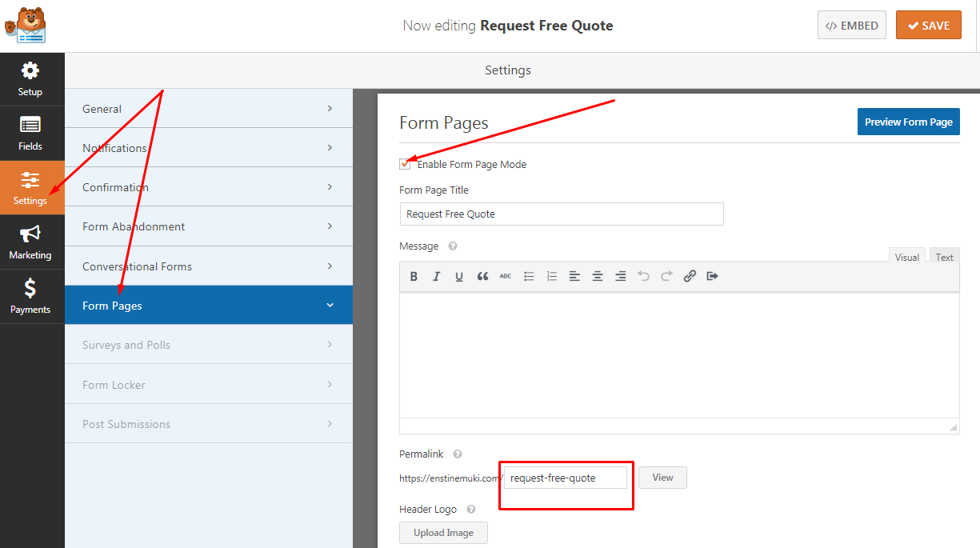The width and height of the screenshot is (980, 548).
Task: Click the Upload Image button
Action: 443,533
